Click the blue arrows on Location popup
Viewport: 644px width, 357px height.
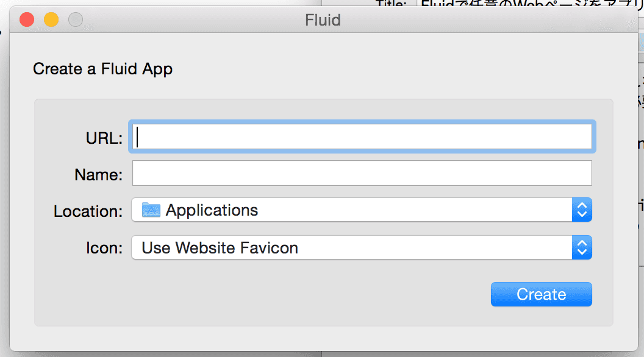coord(582,211)
